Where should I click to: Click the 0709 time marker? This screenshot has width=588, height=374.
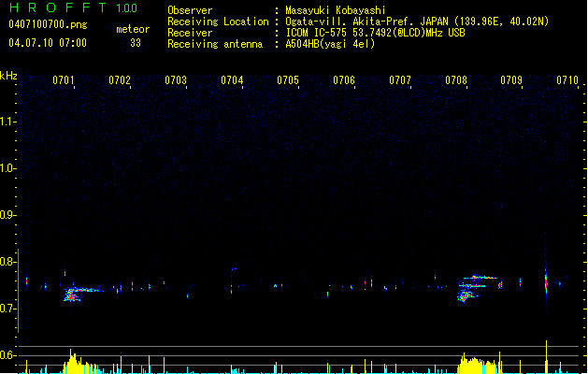click(x=511, y=80)
